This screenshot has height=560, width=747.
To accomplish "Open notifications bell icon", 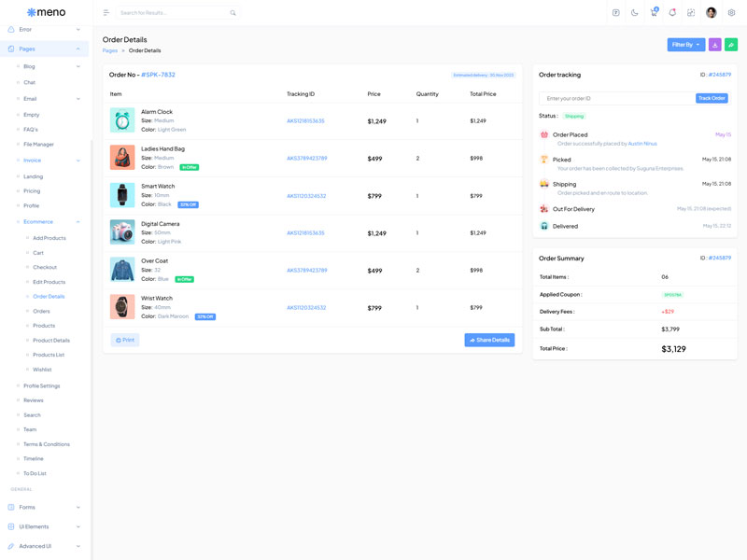I will [672, 13].
